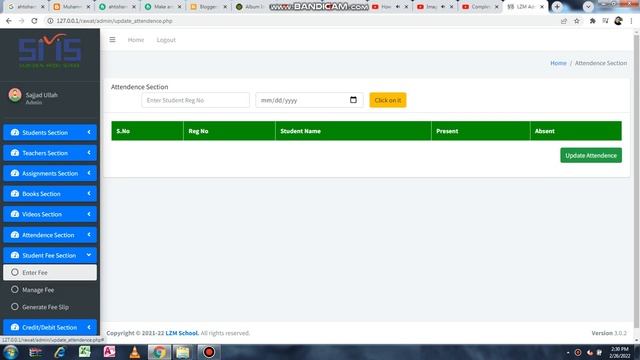Open the browser tab search dropdown arrow
Screen dimensions: 640x360
(x=588, y=7)
